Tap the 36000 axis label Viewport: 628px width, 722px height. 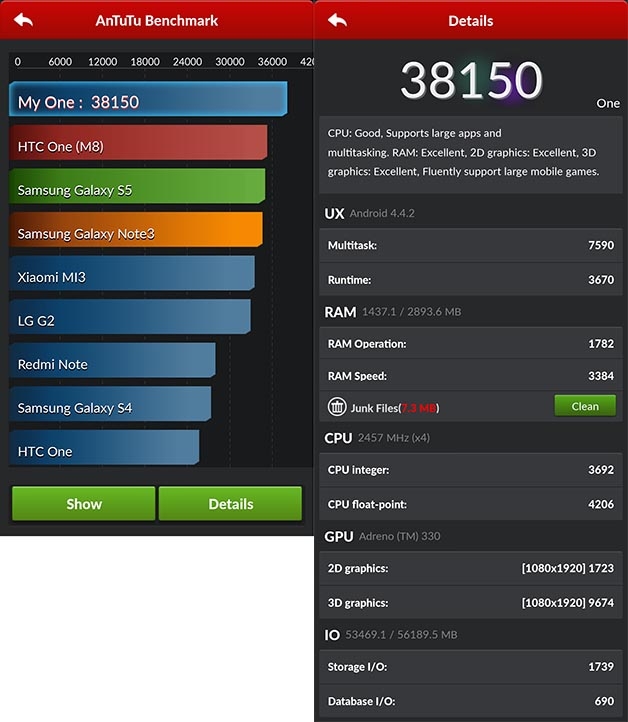[x=272, y=62]
